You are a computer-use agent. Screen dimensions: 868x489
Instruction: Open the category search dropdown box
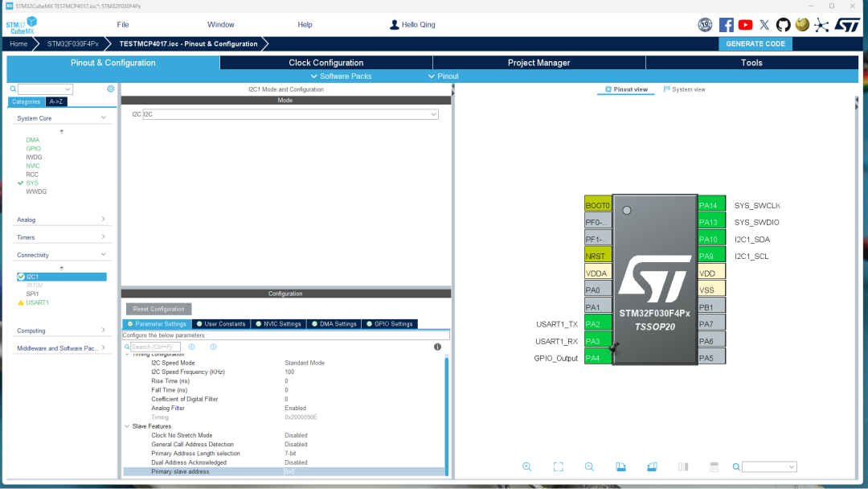pos(45,89)
